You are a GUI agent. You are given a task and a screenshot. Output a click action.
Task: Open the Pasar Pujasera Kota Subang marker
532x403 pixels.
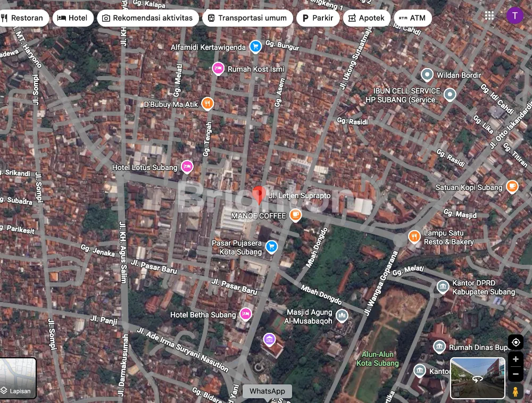[x=272, y=247]
